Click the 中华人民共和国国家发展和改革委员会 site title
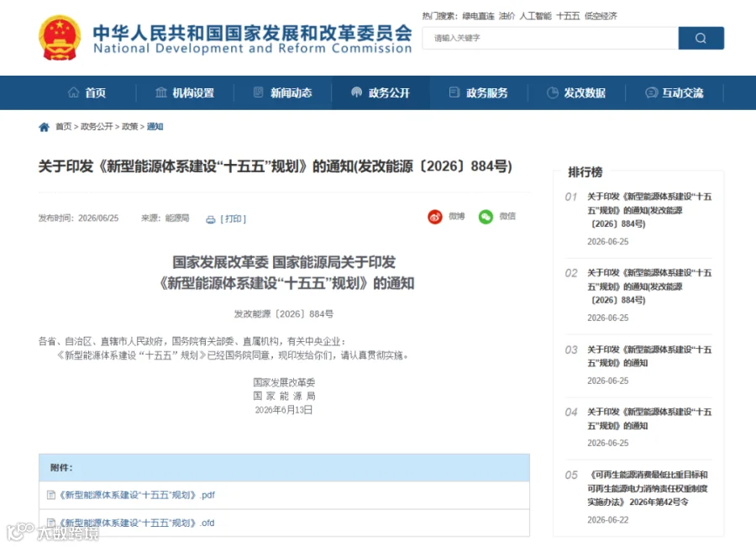The width and height of the screenshot is (756, 547). (x=252, y=32)
